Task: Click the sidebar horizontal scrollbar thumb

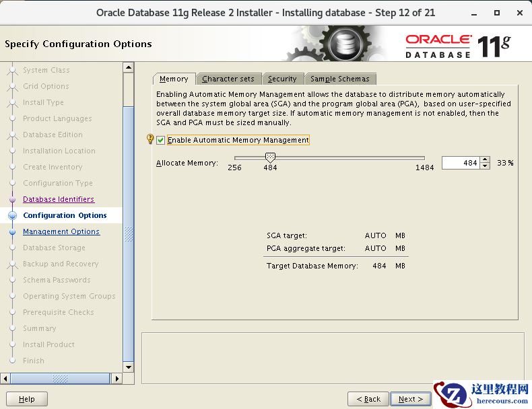Action: pyautogui.click(x=60, y=379)
